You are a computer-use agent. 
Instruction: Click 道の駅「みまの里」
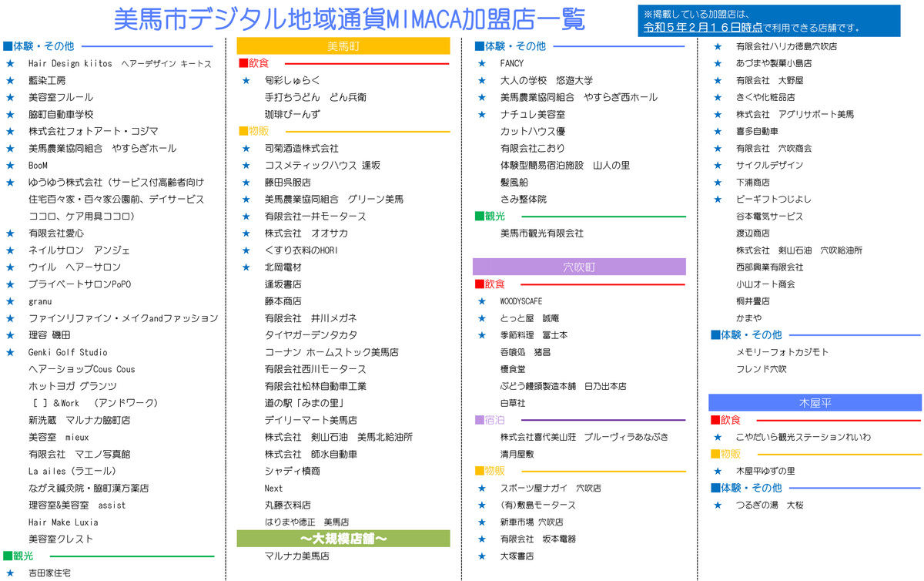click(304, 403)
